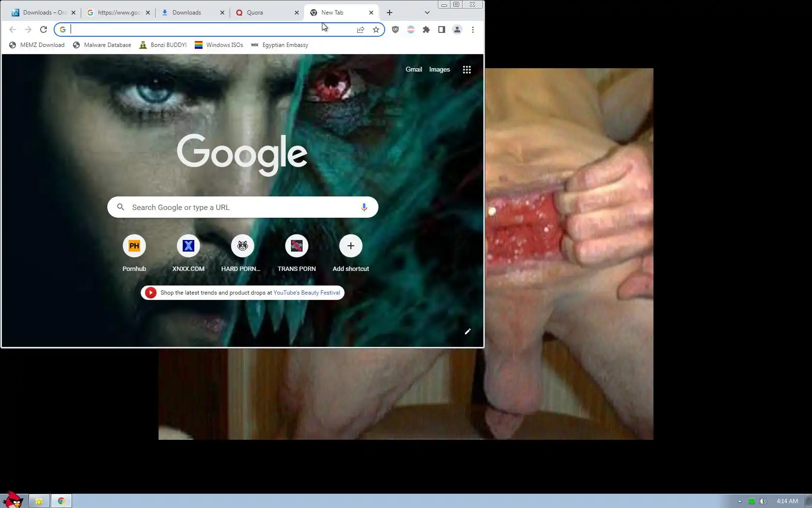
Task: Close the Quora tab
Action: point(297,13)
